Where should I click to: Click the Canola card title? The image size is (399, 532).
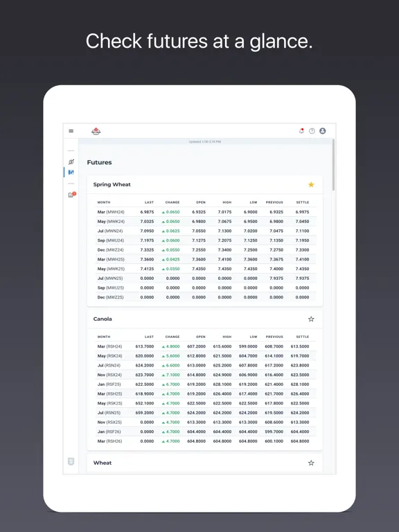(103, 319)
